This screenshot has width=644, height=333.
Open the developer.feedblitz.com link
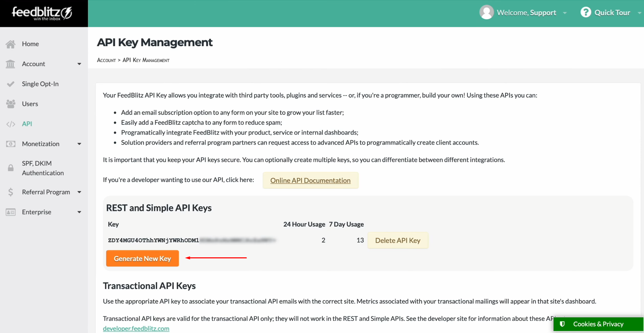pos(136,329)
